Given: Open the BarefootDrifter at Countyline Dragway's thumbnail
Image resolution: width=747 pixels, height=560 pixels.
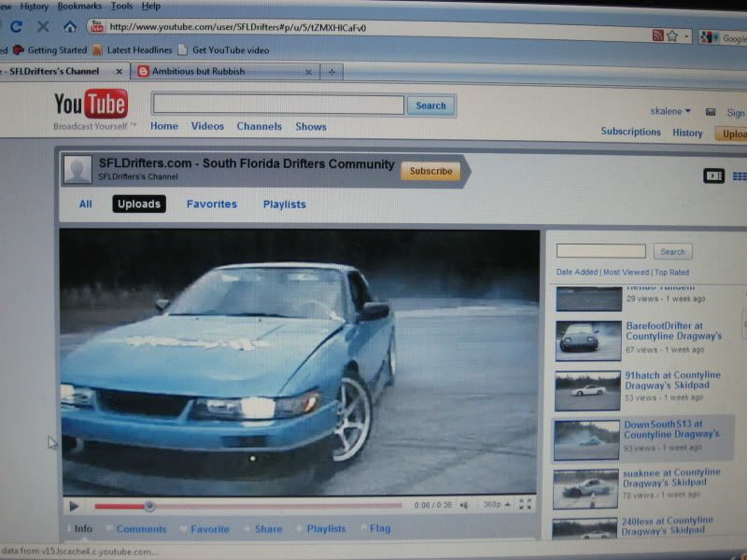Looking at the screenshot, I should pos(588,340).
